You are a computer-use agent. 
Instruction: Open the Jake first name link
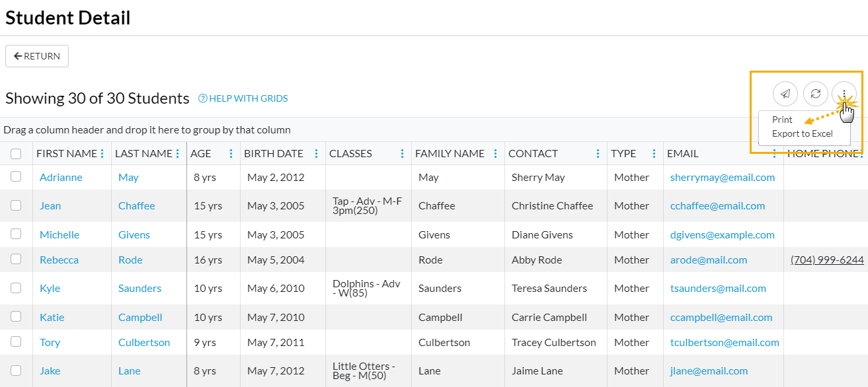coord(50,370)
